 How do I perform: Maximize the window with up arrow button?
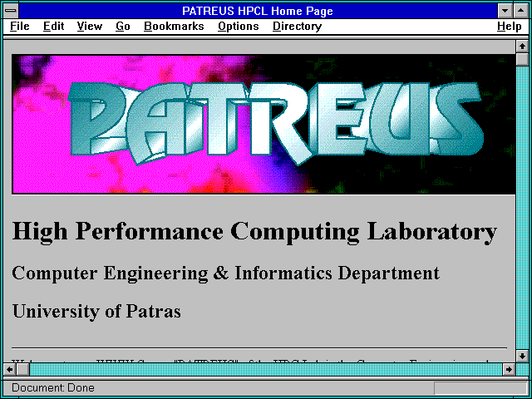(521, 11)
